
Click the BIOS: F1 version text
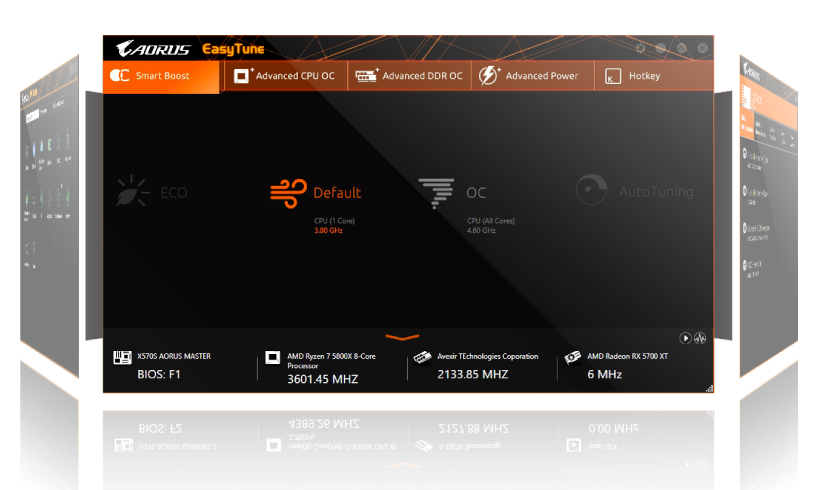pyautogui.click(x=159, y=375)
